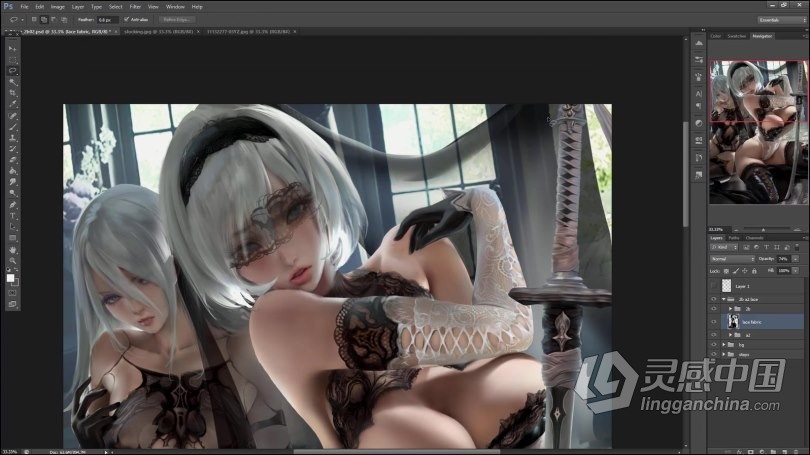The image size is (810, 455).
Task: Select the Brush tool
Action: click(12, 127)
